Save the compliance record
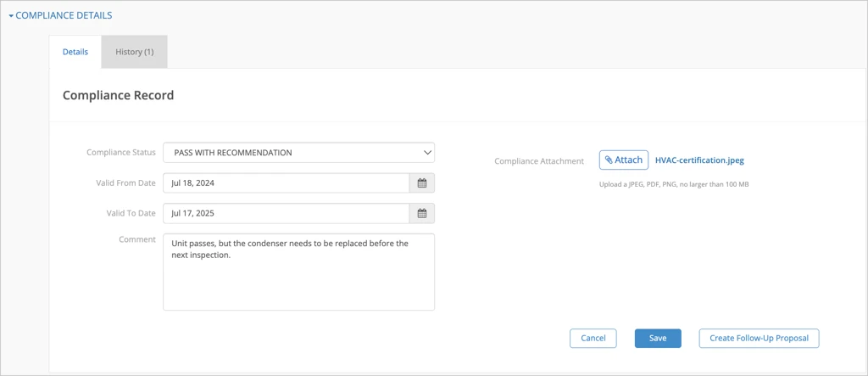 [658, 339]
